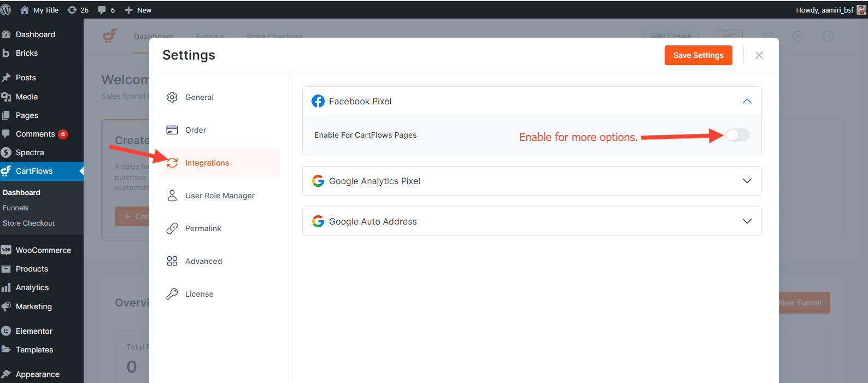Click the General settings gear icon
This screenshot has width=868, height=383.
[172, 97]
